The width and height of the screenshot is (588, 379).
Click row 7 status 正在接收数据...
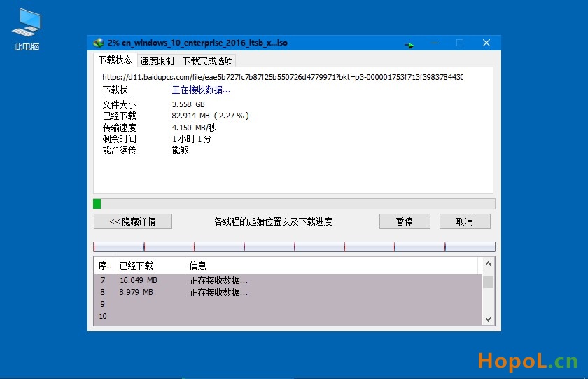click(218, 280)
